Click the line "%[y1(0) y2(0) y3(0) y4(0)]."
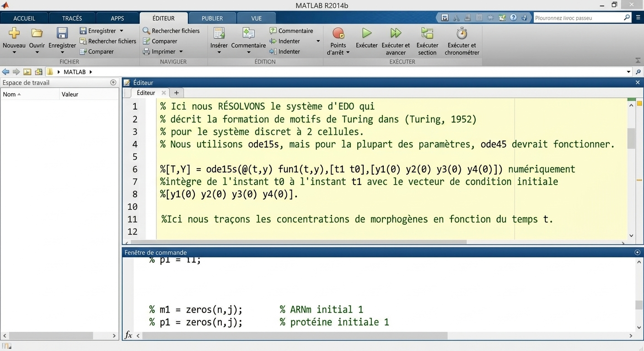The width and height of the screenshot is (644, 351). coord(229,194)
